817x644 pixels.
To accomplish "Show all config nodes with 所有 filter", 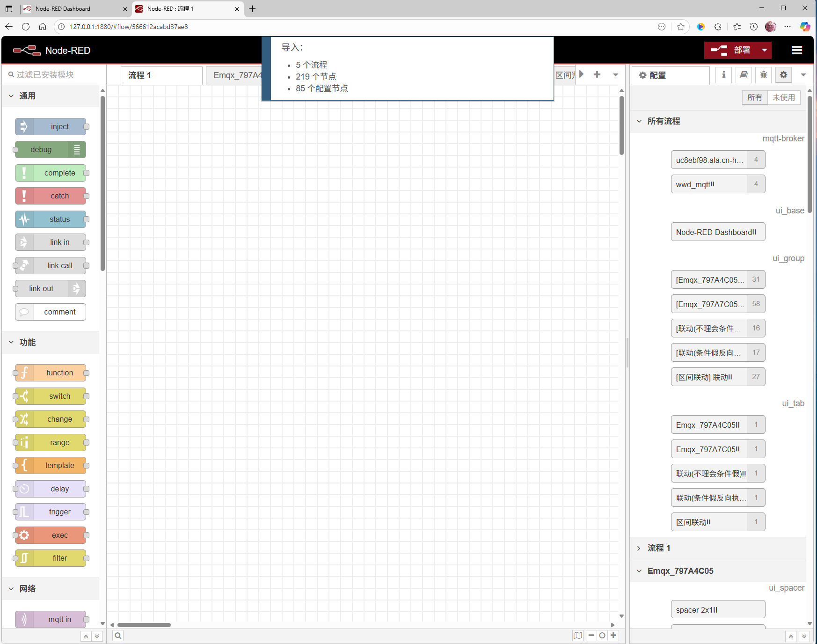I will pos(754,97).
